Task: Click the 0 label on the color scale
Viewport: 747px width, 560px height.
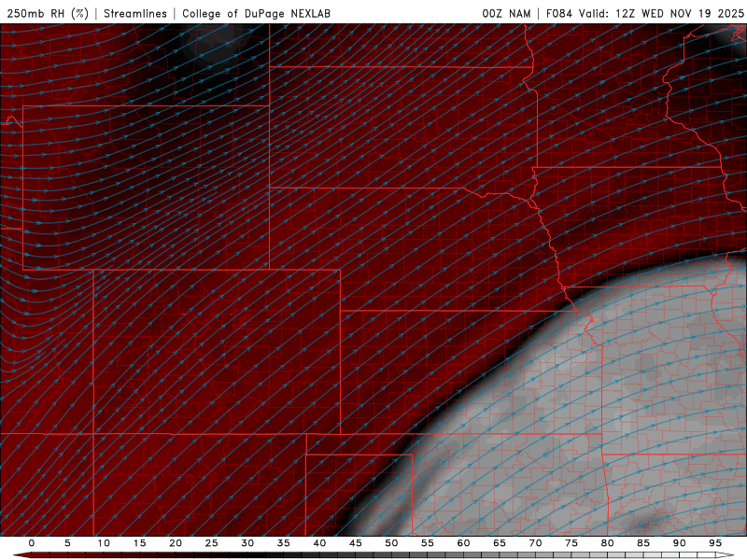Action: [32, 543]
